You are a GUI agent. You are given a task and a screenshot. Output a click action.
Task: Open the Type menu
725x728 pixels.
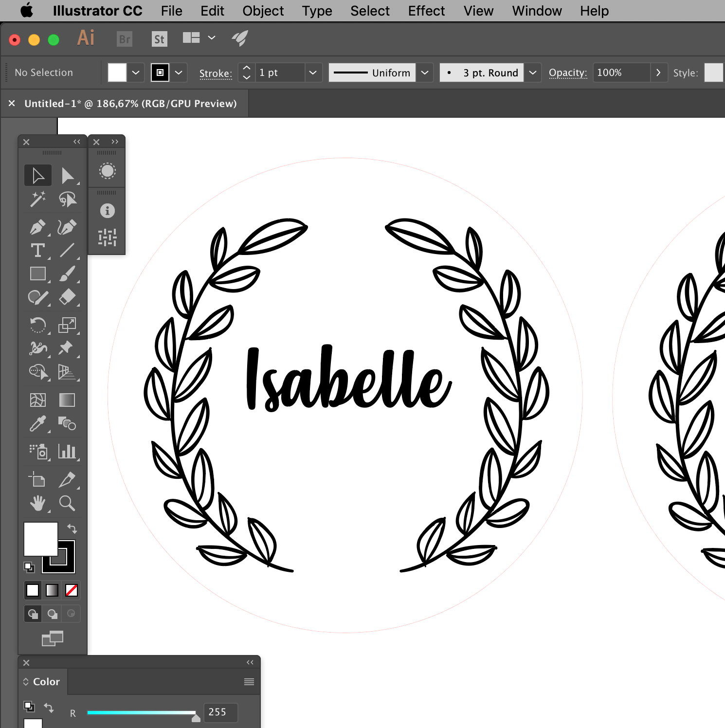pos(317,11)
